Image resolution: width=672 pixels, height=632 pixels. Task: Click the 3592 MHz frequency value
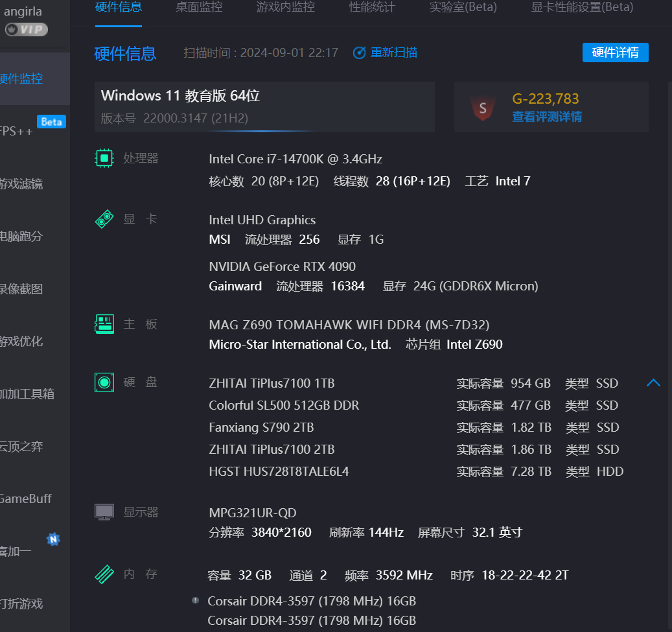(x=404, y=575)
